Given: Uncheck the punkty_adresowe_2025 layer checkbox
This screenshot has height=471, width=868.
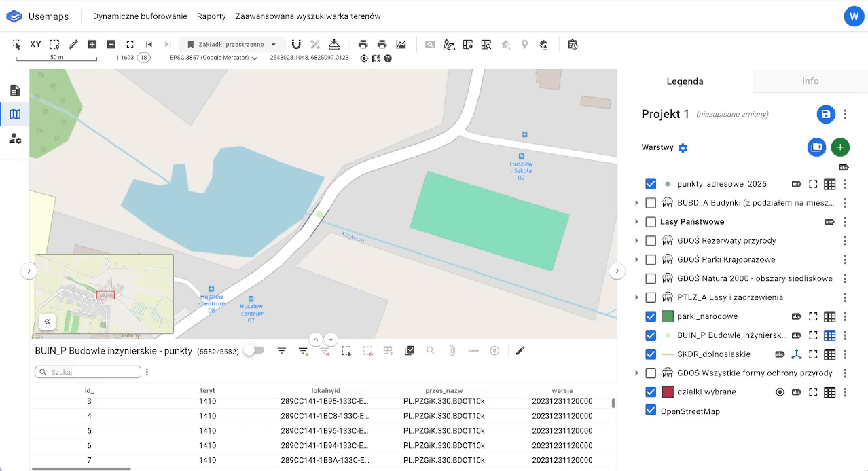Looking at the screenshot, I should [651, 184].
